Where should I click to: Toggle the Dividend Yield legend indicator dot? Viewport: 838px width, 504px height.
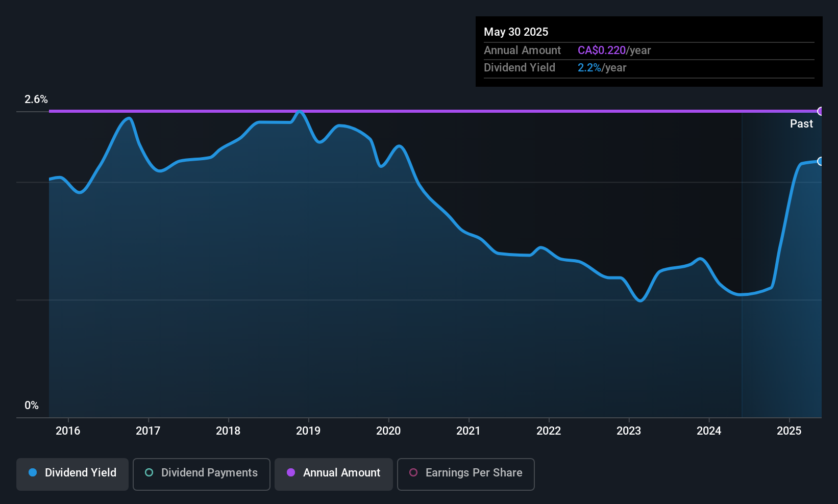[x=33, y=473]
